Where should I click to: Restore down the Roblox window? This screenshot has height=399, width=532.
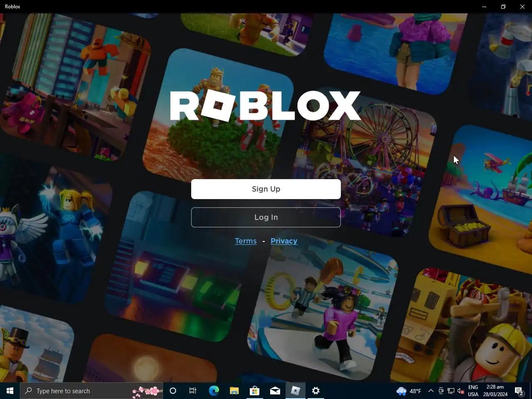coord(503,7)
